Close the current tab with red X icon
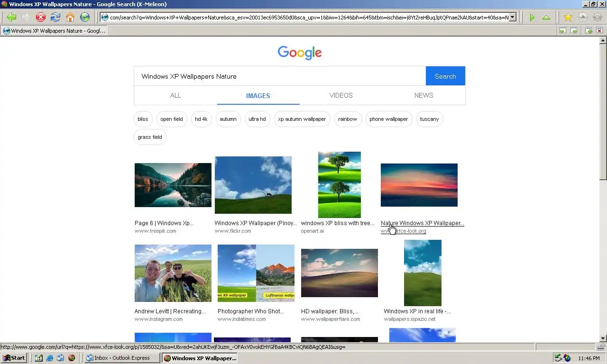This screenshot has width=607, height=364. pyautogui.click(x=599, y=30)
